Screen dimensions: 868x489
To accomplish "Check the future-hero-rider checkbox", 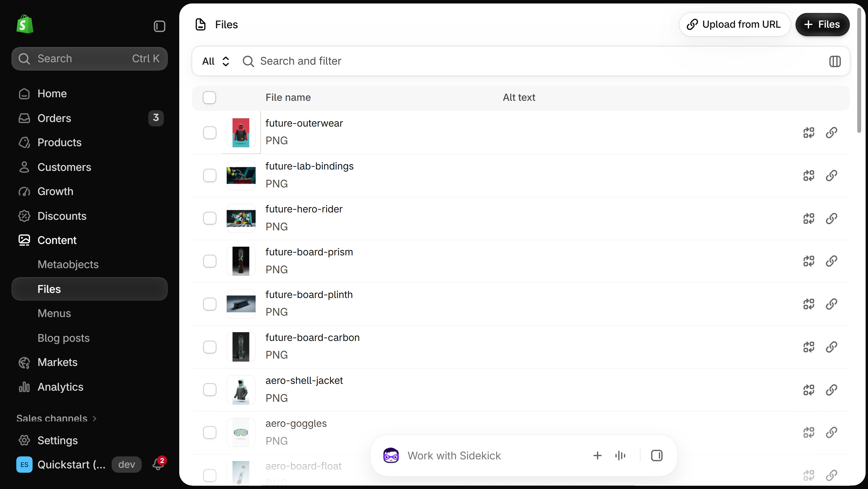I will pos(210,218).
